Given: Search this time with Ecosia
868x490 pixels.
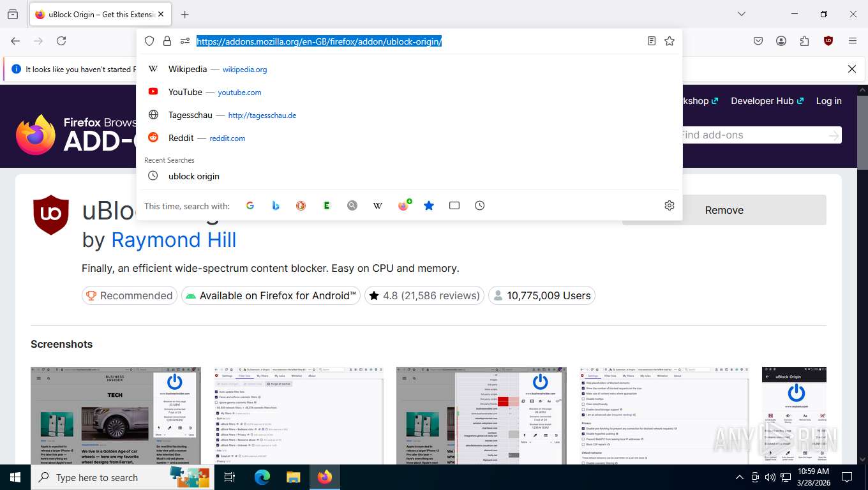Looking at the screenshot, I should 327,205.
